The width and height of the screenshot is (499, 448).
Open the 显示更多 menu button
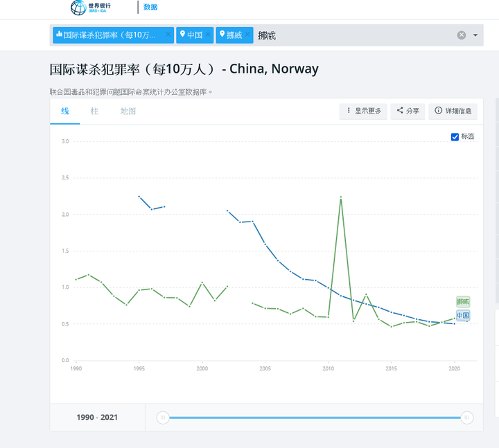click(363, 111)
